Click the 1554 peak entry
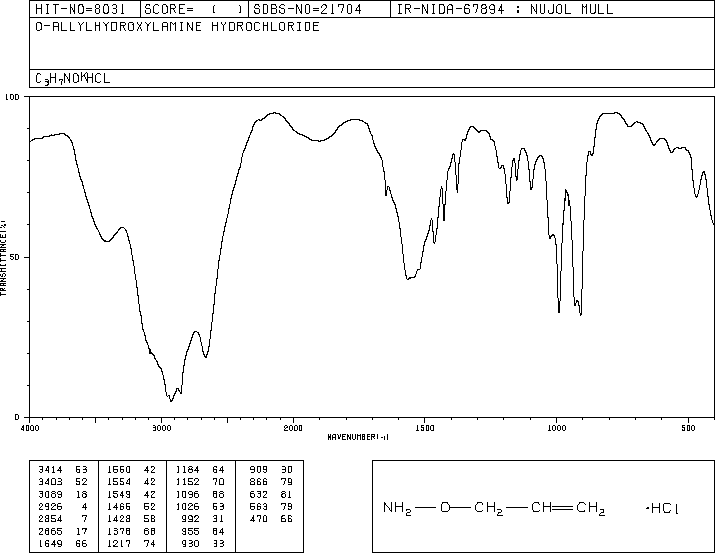This screenshot has height=553, width=715. (x=131, y=482)
